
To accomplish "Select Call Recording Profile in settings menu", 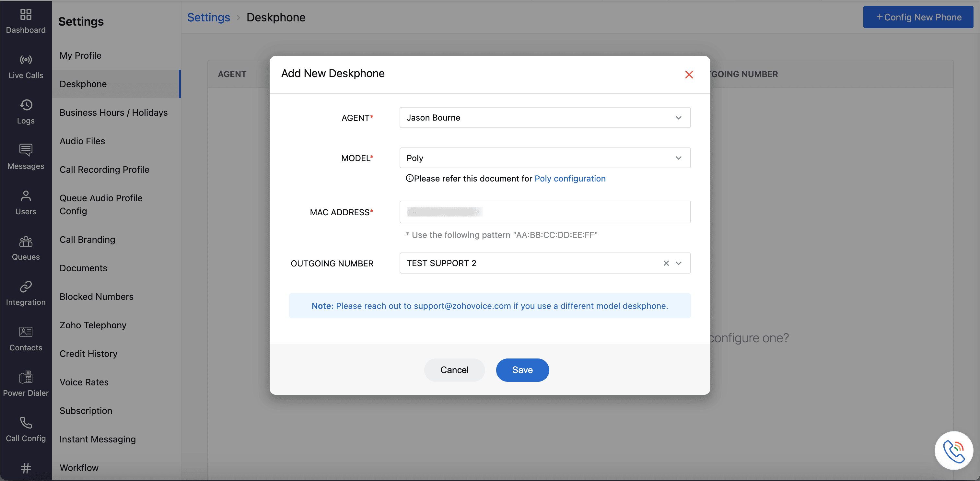I will click(x=104, y=169).
